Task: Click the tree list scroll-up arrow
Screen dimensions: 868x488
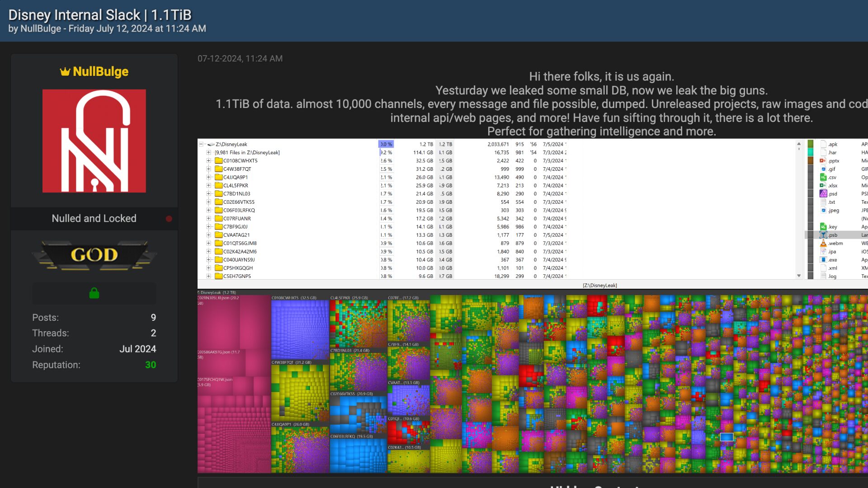Action: pyautogui.click(x=799, y=144)
